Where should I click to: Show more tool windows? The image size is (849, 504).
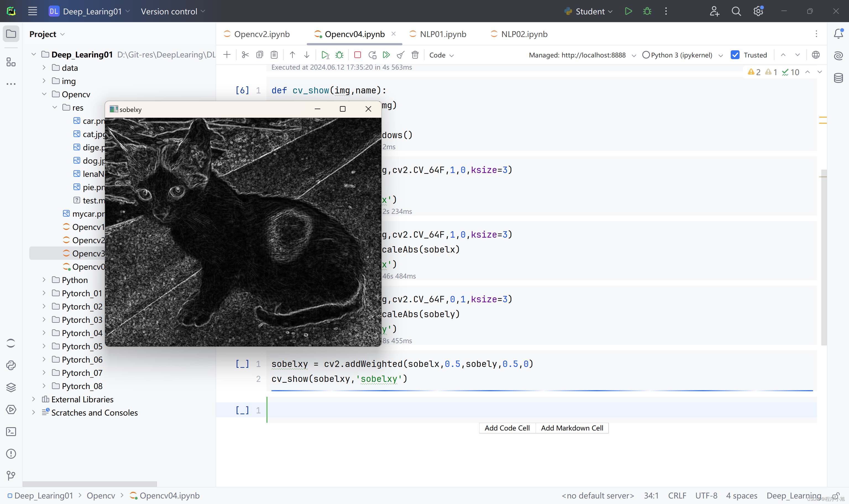tap(11, 84)
